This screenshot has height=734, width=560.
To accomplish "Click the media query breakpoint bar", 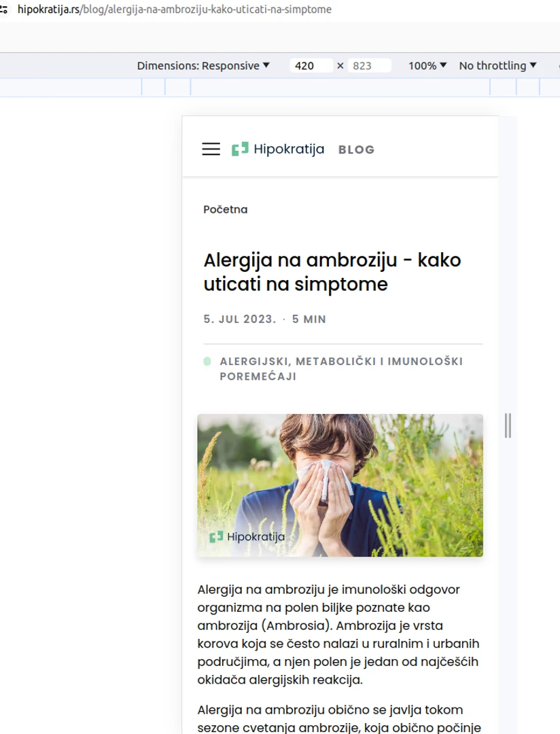I will 340,88.
